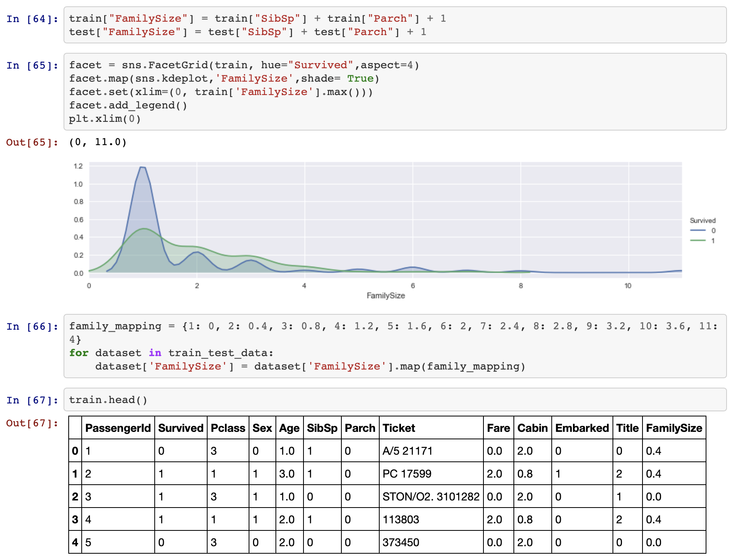Click the blue legend line for 0
This screenshot has width=738, height=560.
pyautogui.click(x=698, y=230)
